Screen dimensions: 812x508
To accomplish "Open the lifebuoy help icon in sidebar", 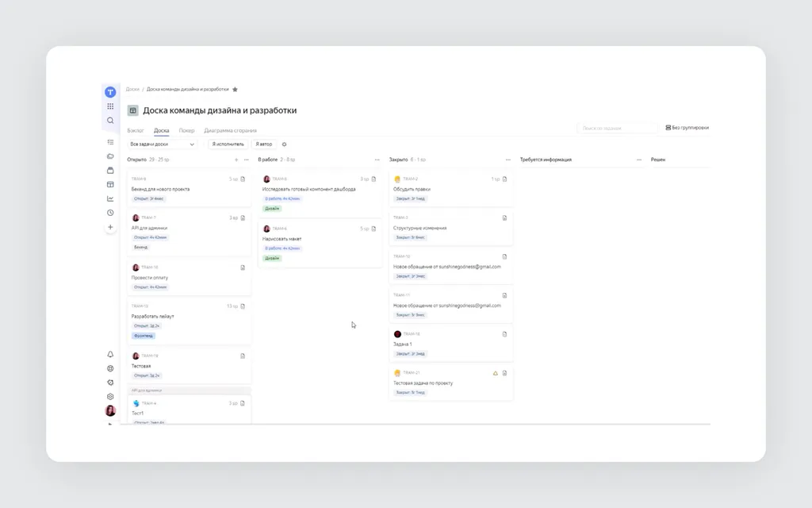I will 110,368.
